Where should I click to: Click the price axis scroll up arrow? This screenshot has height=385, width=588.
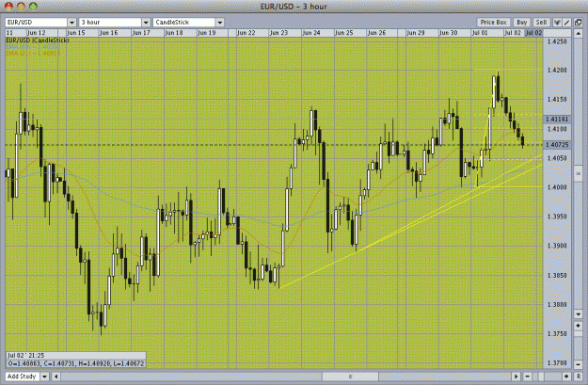pos(578,33)
